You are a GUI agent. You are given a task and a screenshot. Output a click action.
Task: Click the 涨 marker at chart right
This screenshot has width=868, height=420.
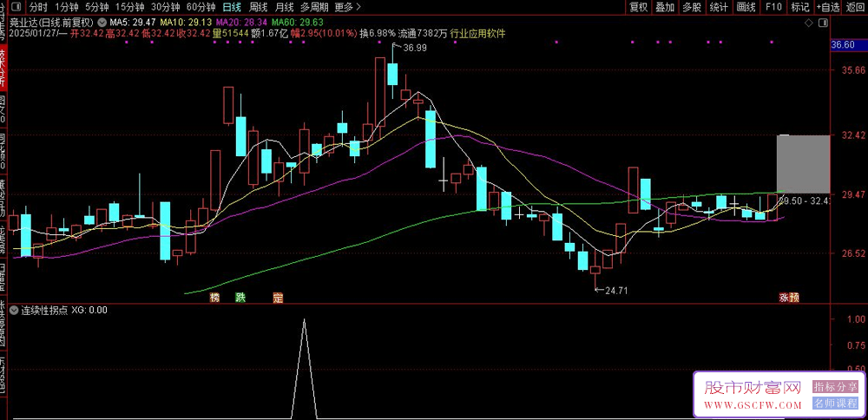click(784, 298)
